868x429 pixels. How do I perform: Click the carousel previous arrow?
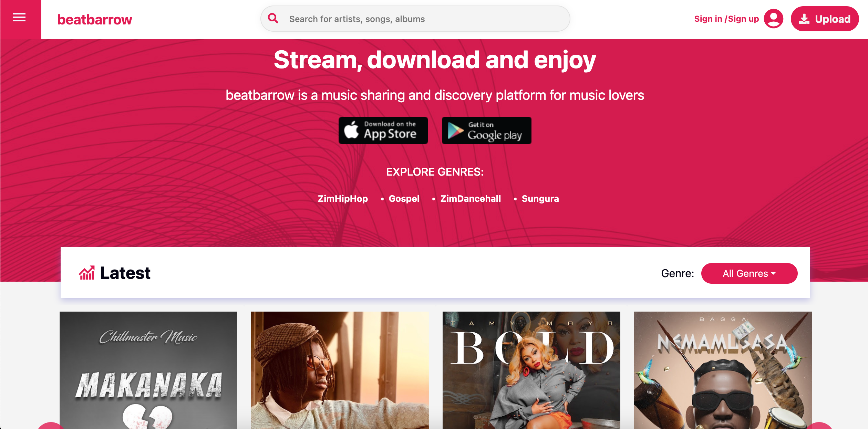pyautogui.click(x=51, y=426)
